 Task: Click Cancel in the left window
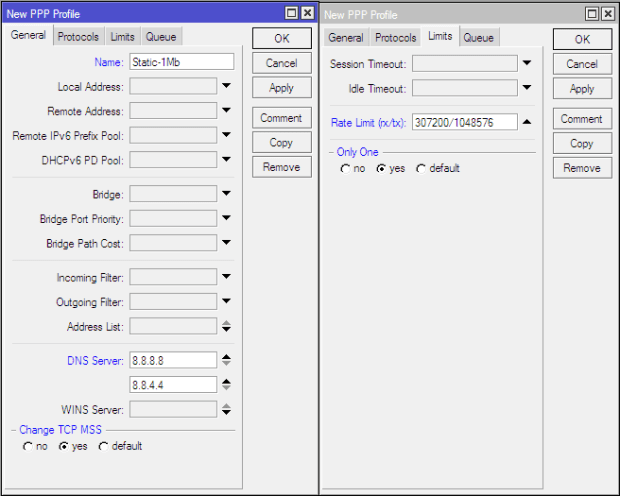282,63
